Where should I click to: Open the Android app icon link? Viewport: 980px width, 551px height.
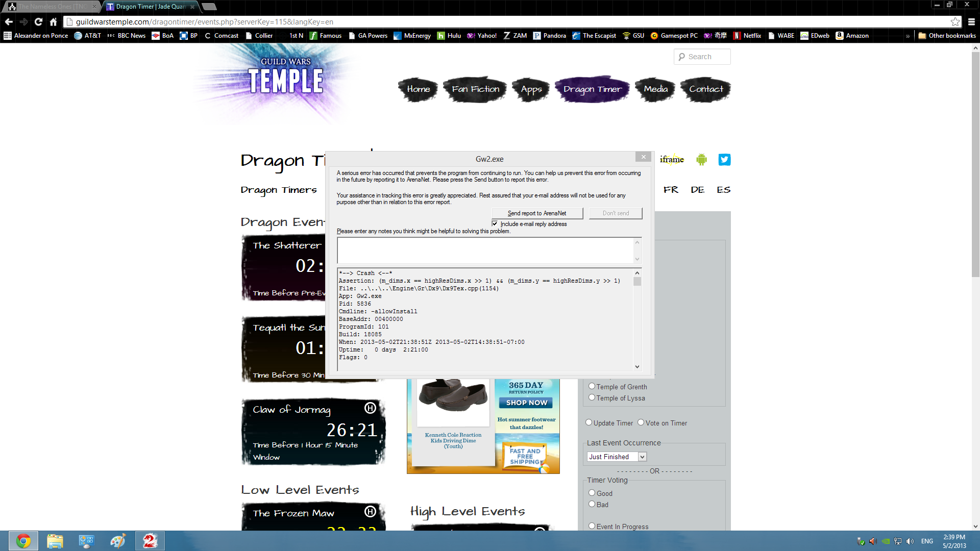701,160
